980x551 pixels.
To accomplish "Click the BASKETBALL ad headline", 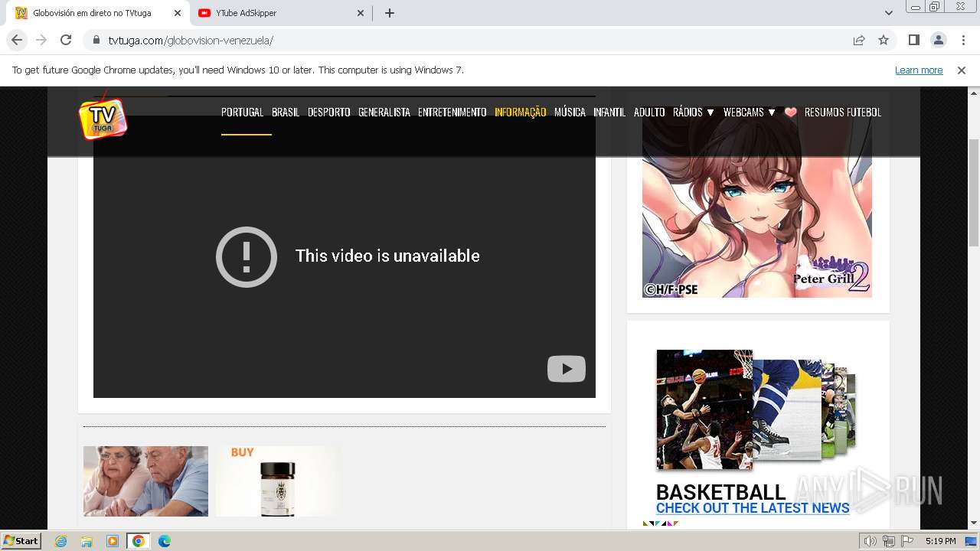I will click(x=721, y=492).
